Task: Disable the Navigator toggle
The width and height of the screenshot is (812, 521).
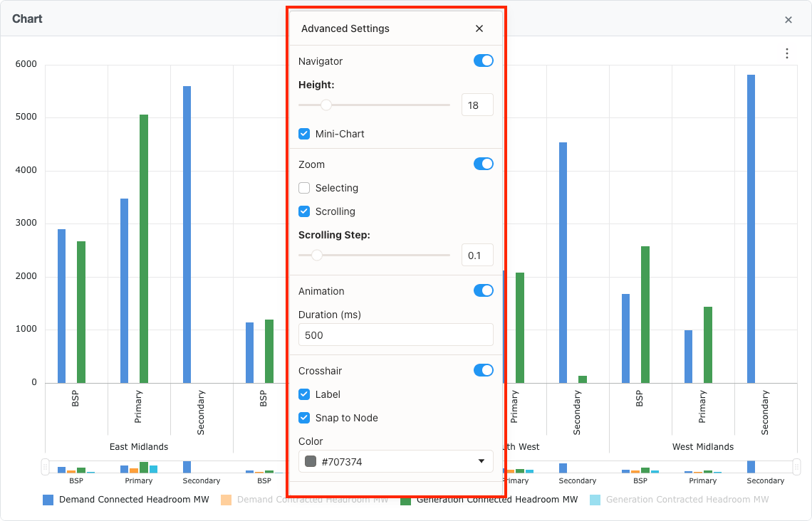Action: pos(483,60)
